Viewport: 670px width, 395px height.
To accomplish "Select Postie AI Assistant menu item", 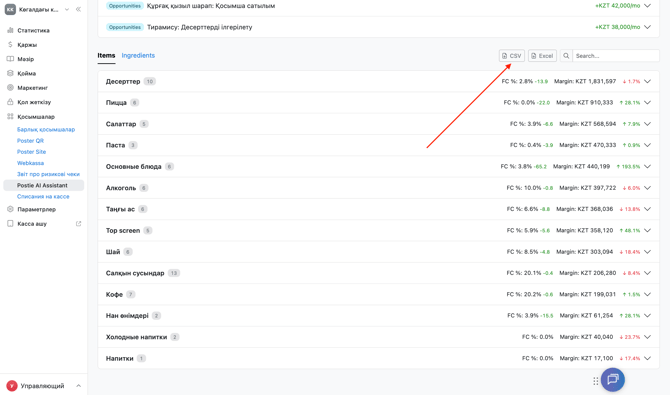I will click(44, 185).
